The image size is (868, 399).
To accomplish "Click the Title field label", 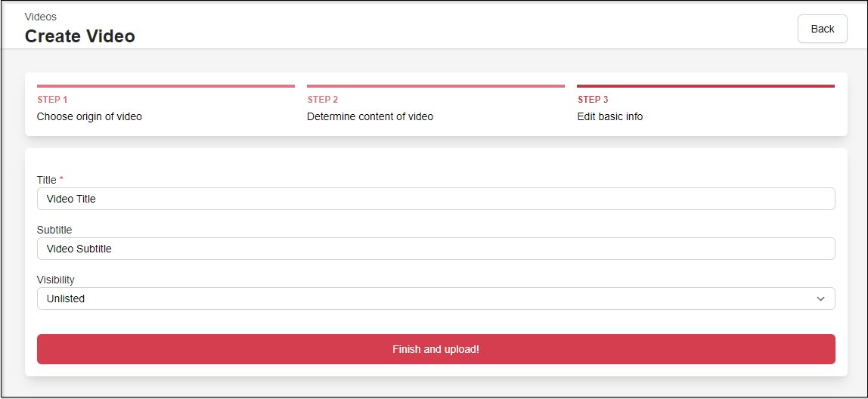I will coord(47,180).
